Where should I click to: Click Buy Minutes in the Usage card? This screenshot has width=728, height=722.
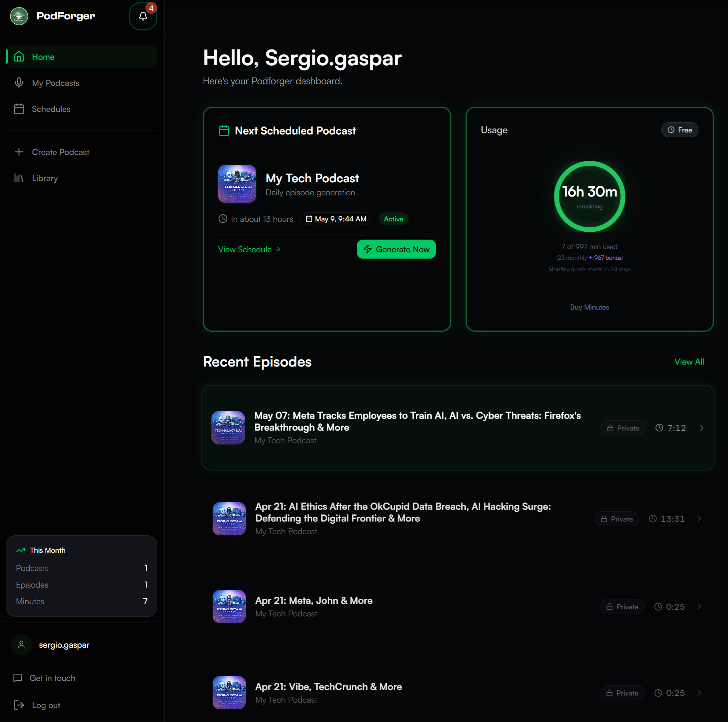589,307
